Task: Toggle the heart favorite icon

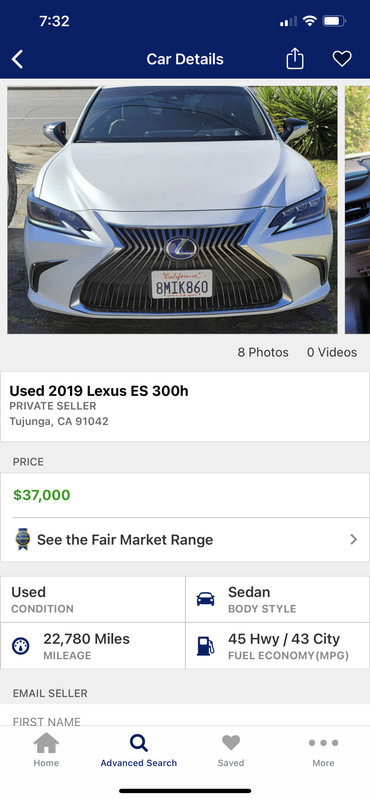Action: coord(342,59)
